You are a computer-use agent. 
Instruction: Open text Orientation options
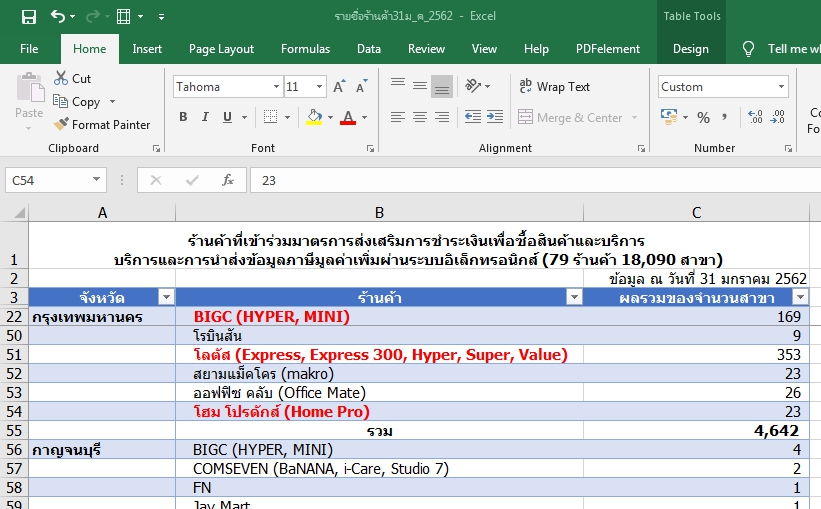point(477,85)
